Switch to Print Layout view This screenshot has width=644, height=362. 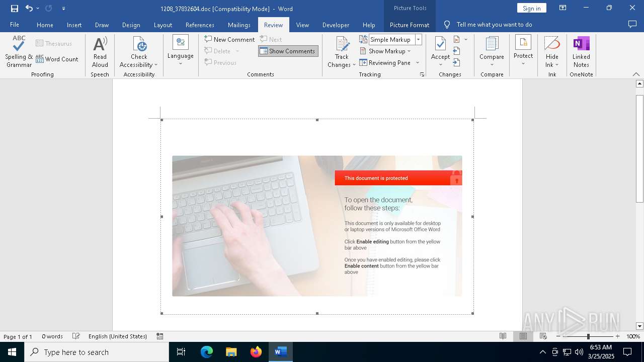coord(523,336)
